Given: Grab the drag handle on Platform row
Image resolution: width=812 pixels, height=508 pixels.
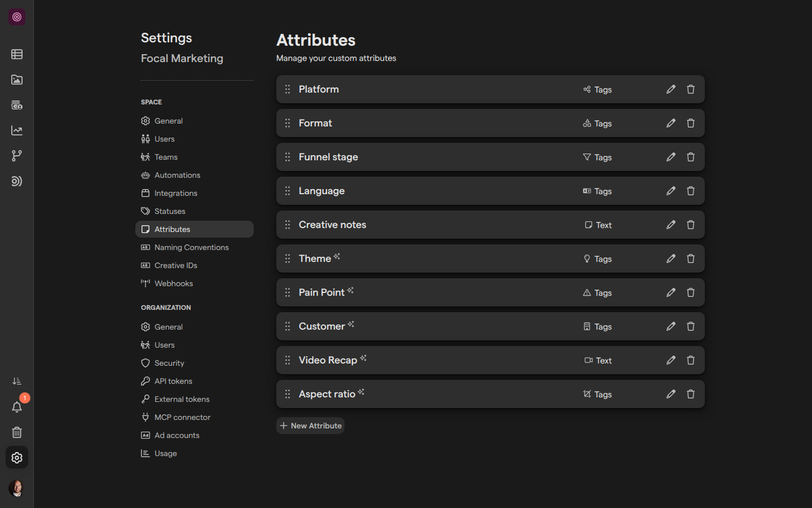Looking at the screenshot, I should (x=288, y=89).
